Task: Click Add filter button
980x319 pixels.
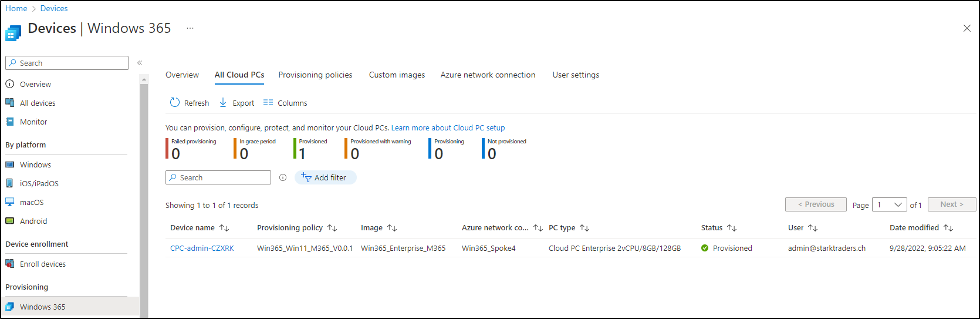Action: pyautogui.click(x=325, y=177)
